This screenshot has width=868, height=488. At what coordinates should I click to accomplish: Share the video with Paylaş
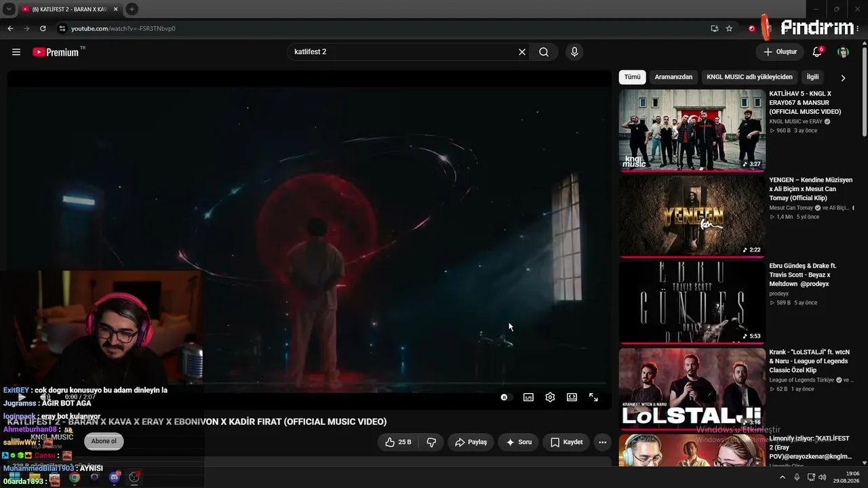(471, 442)
